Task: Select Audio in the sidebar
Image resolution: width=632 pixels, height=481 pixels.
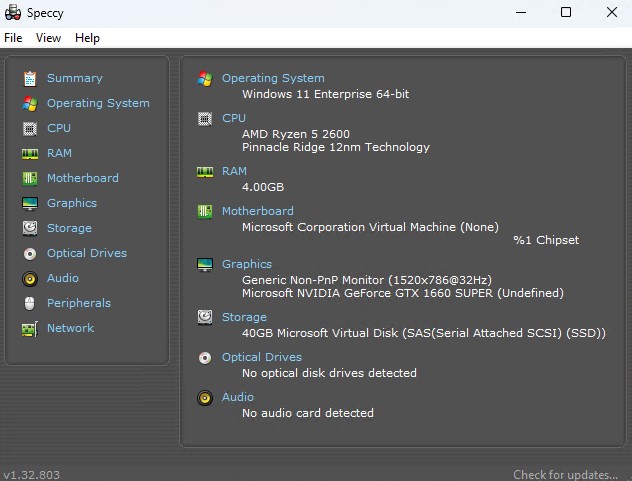Action: coord(63,278)
